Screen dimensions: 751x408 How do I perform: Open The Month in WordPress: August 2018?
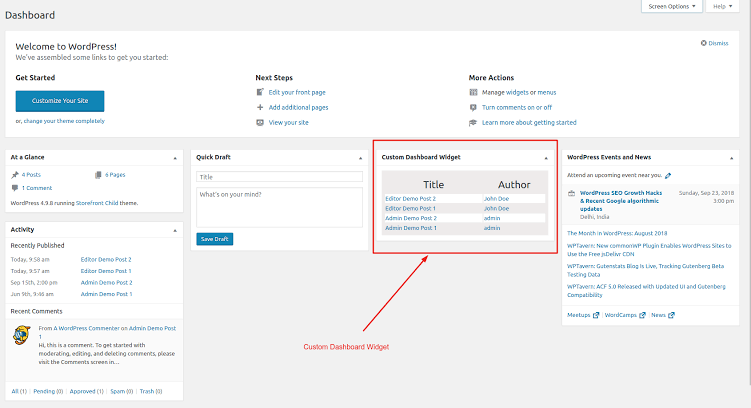[617, 233]
